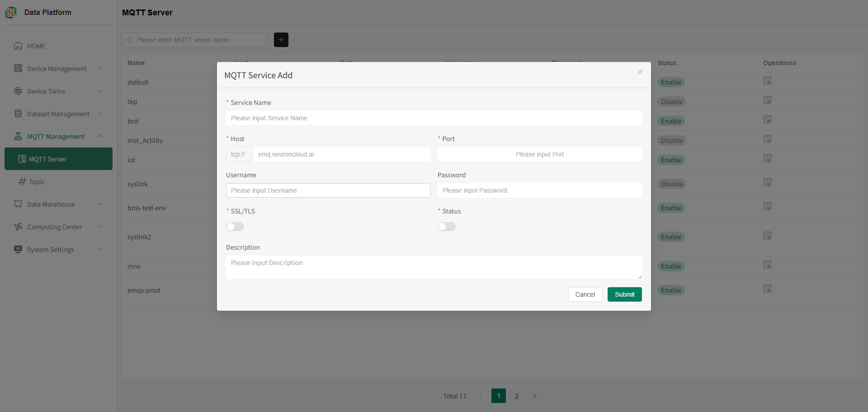Click the Service Name input field
The width and height of the screenshot is (868, 412).
coord(434,118)
